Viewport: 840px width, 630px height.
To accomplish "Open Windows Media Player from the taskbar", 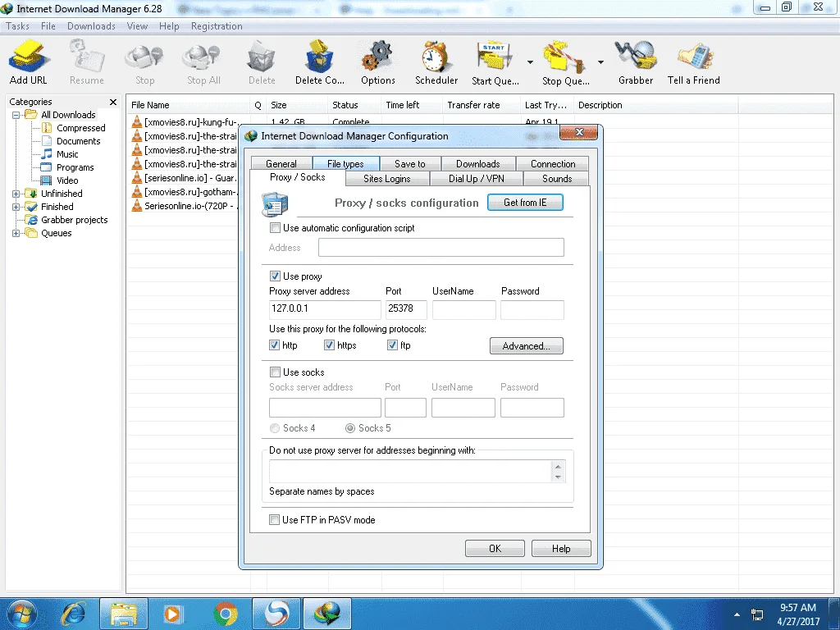I will point(173,614).
